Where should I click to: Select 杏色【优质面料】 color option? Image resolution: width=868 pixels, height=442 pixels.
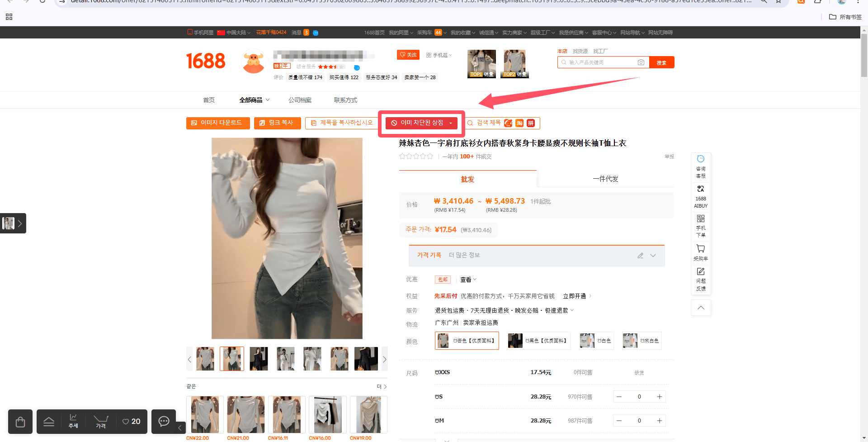click(467, 341)
